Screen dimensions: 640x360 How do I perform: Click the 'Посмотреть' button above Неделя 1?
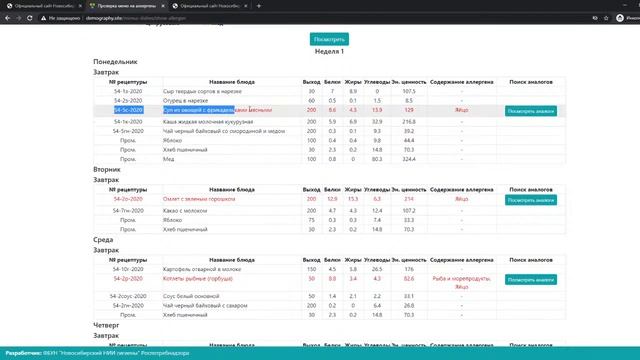pos(329,39)
